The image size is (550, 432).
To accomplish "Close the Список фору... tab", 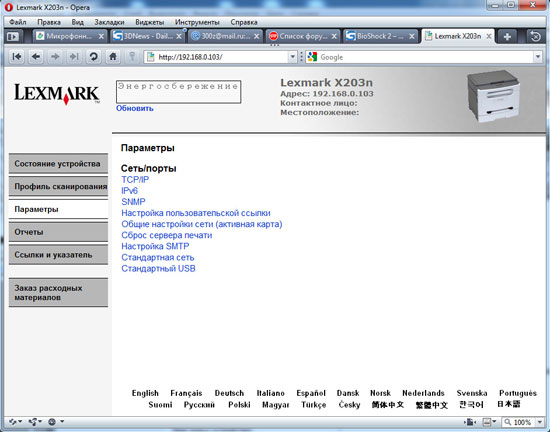I will 334,36.
